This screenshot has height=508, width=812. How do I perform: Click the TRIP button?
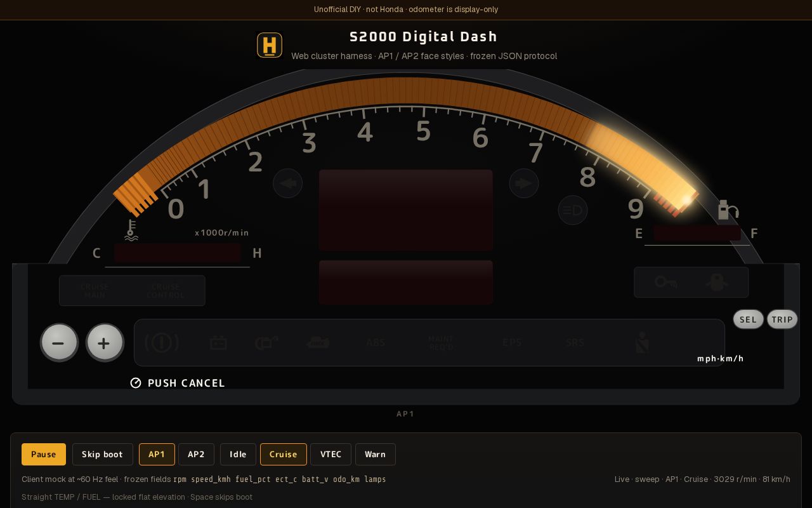[782, 319]
